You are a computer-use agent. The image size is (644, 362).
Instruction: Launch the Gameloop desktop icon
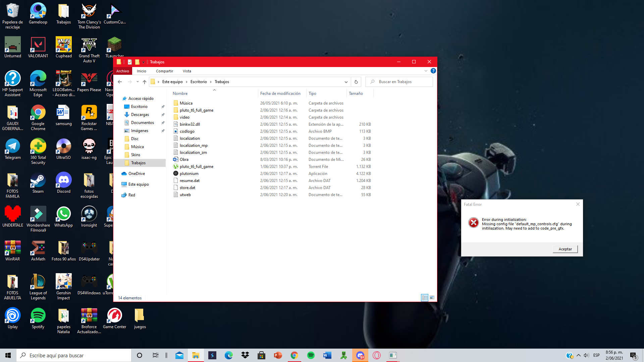(38, 14)
